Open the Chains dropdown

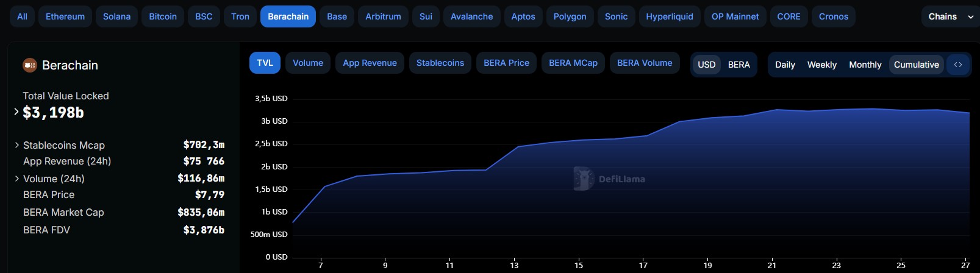950,16
